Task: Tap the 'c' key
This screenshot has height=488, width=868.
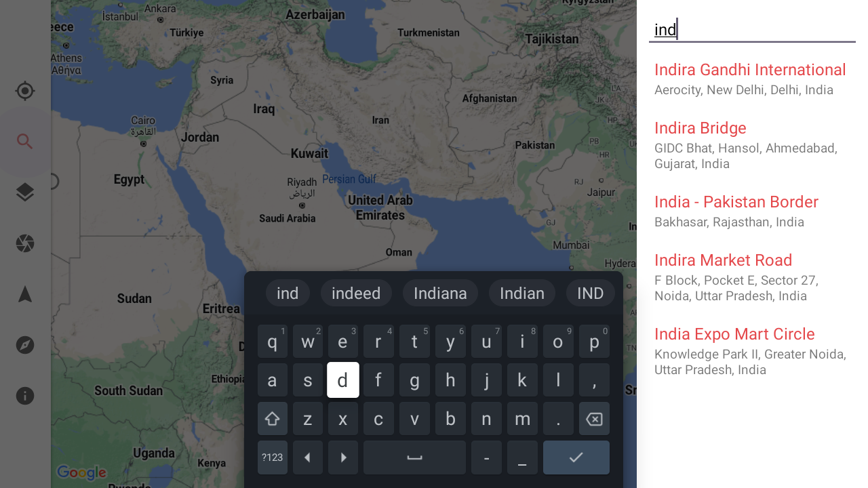Action: (x=378, y=419)
